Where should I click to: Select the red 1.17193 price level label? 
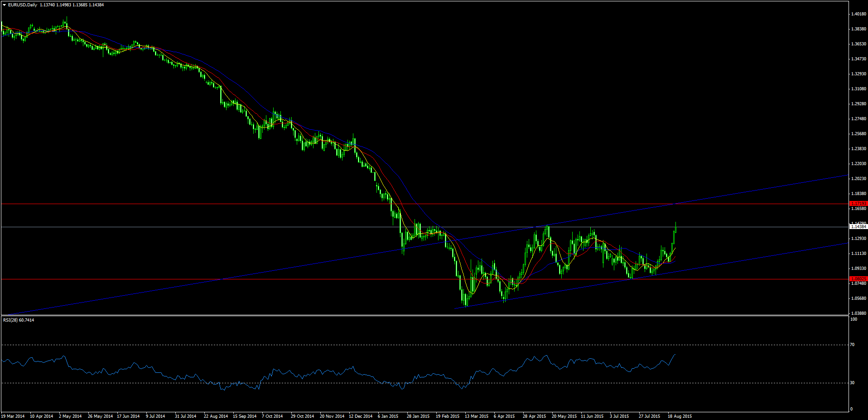[858, 204]
